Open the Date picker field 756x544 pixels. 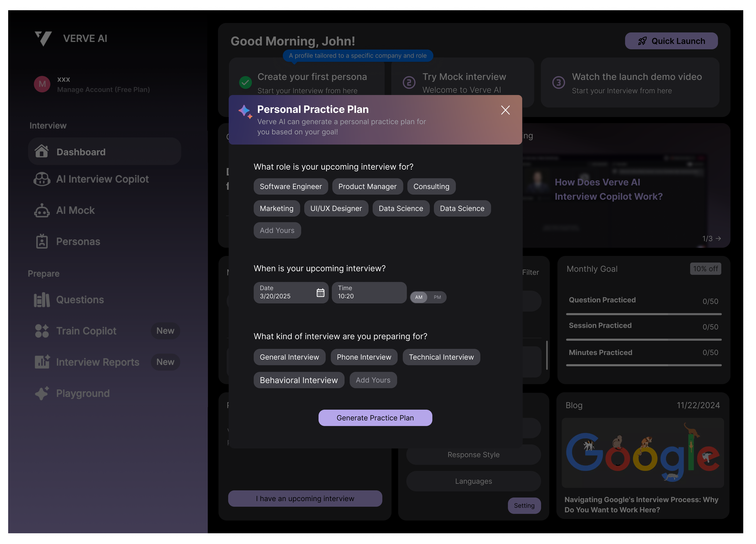pos(291,293)
